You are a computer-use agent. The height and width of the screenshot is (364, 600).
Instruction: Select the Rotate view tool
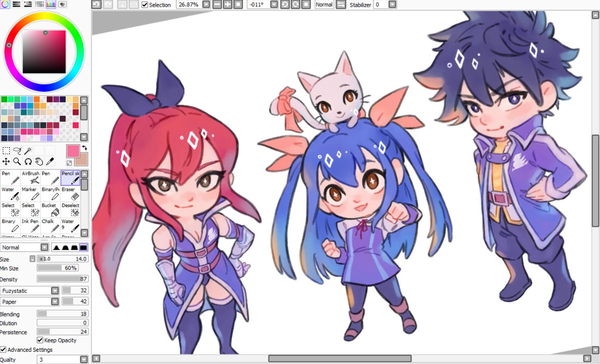pyautogui.click(x=28, y=161)
